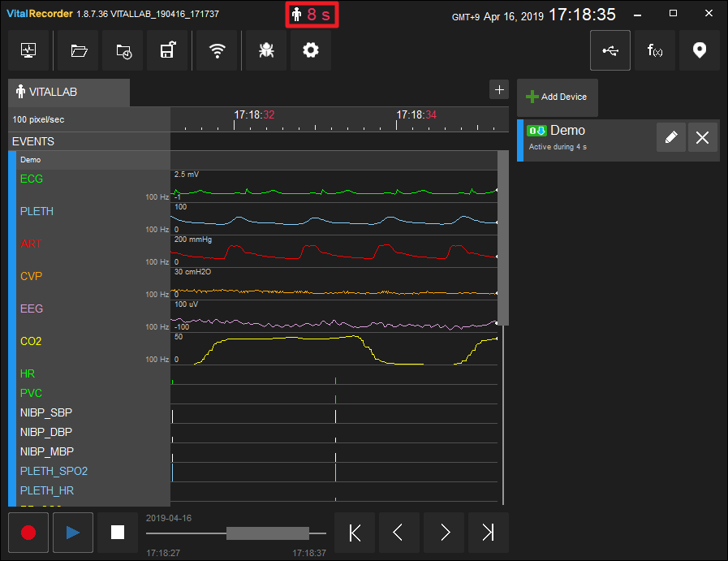Stop with the white square button

coord(118,533)
